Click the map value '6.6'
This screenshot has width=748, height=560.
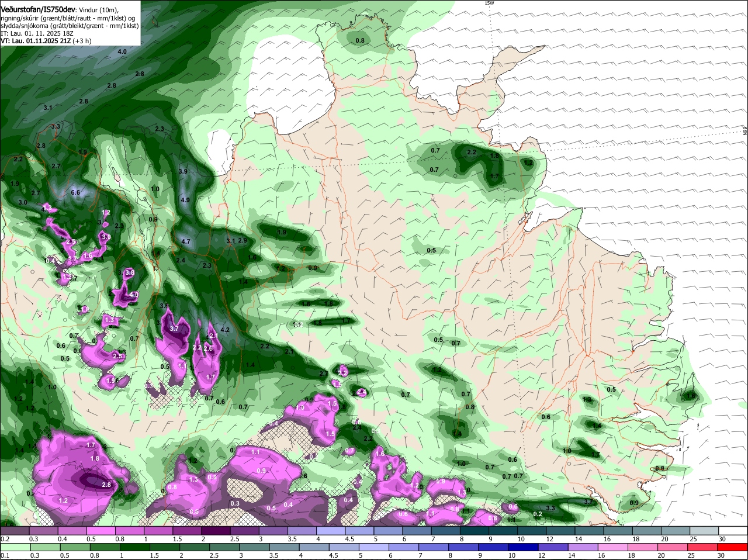(75, 192)
